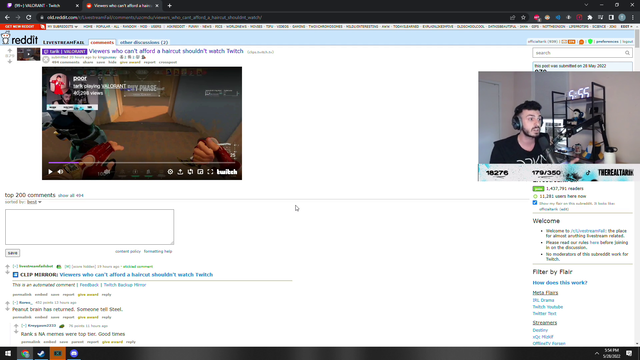Open How does this work? link

560,282
